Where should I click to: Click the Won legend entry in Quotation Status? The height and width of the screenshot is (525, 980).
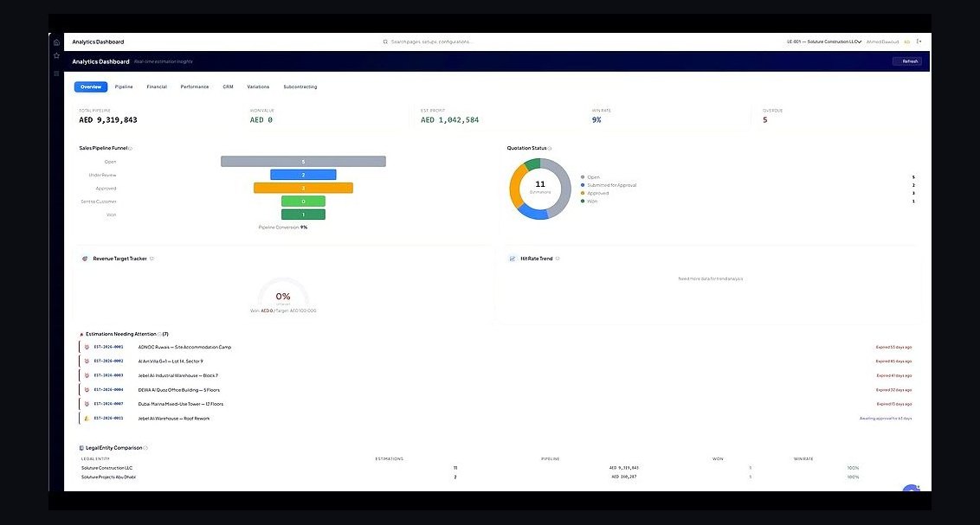click(590, 202)
